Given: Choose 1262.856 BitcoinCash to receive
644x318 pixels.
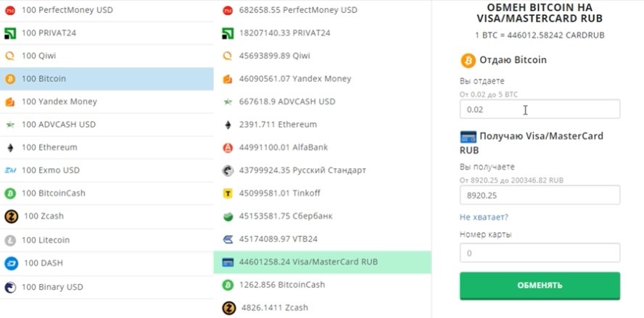Looking at the screenshot, I should pos(323,285).
